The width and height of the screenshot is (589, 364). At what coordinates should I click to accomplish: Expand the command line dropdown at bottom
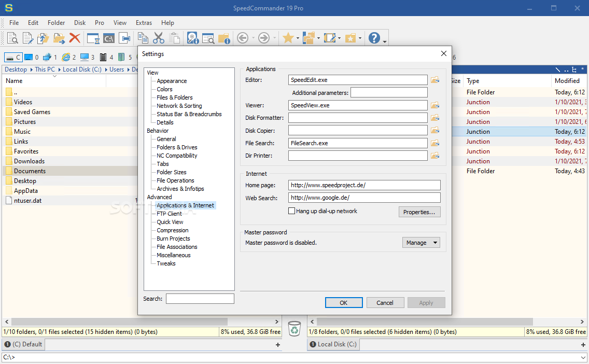[x=583, y=357]
